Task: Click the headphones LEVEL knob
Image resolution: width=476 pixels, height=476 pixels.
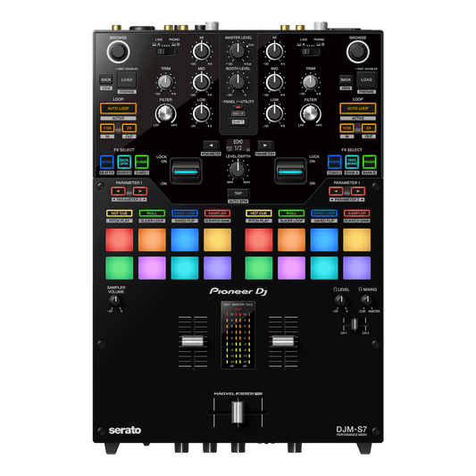Action: click(340, 300)
